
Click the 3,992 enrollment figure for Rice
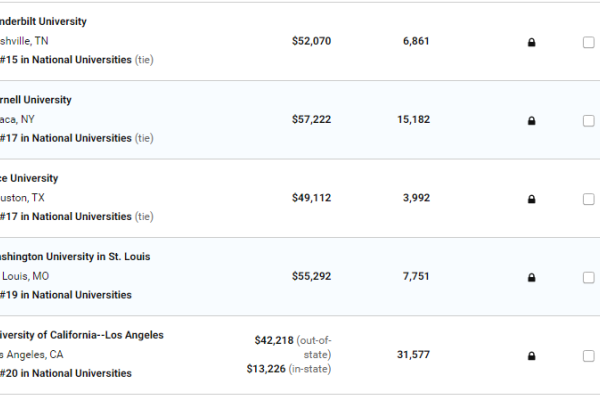416,198
